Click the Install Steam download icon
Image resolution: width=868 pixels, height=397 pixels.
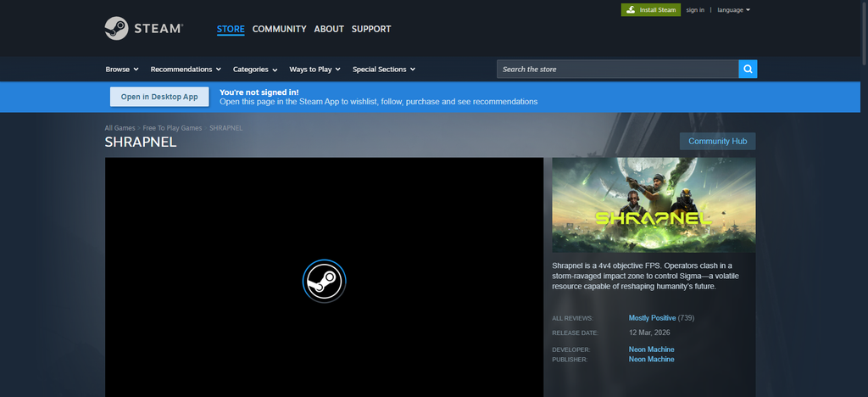(x=631, y=10)
